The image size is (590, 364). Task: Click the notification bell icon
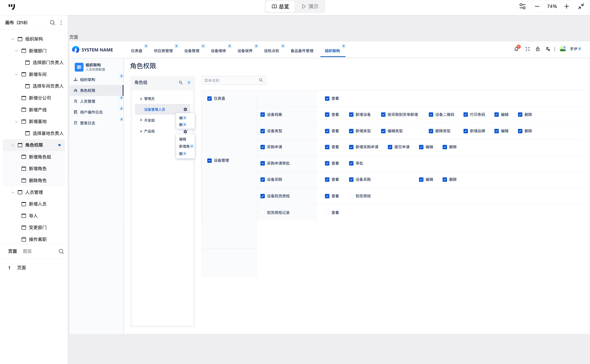516,49
